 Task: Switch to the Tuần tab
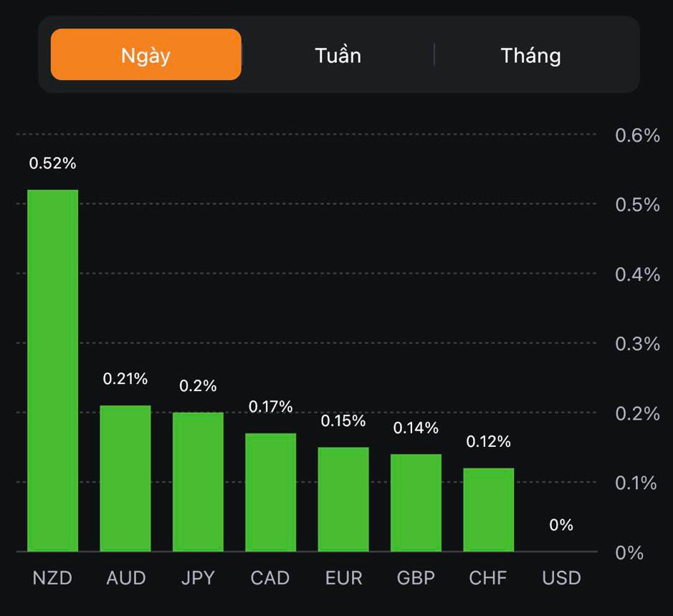[338, 55]
